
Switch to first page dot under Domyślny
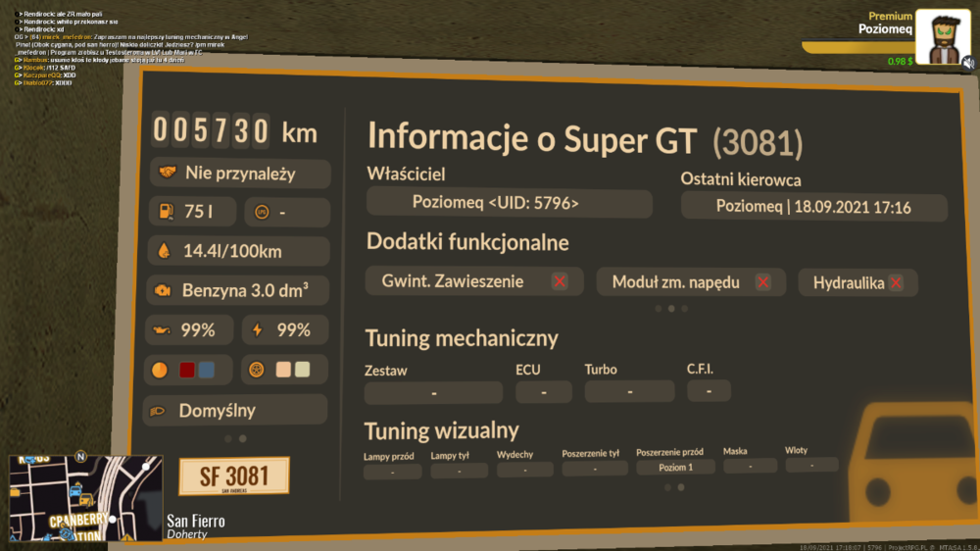pos(228,438)
